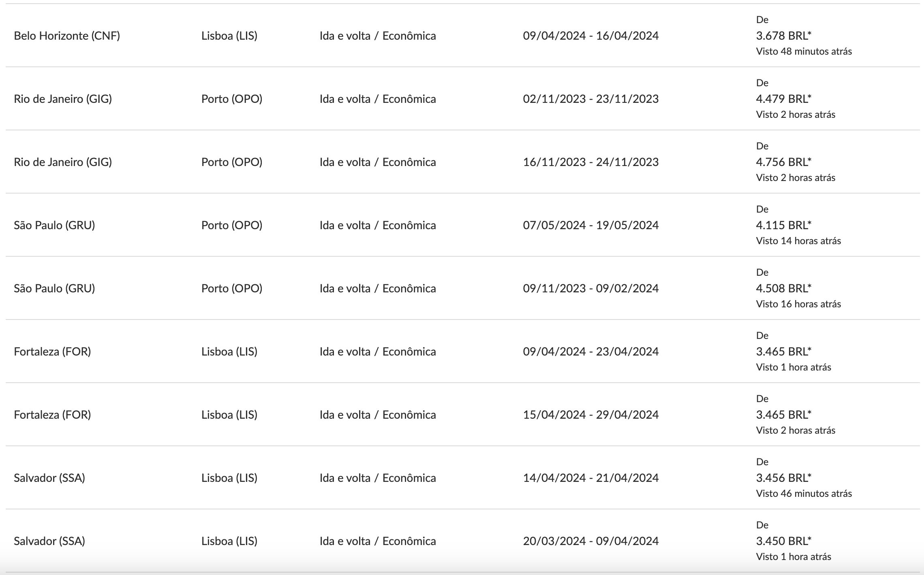Screen dimensions: 924x575
Task: Click Fortaleza (FOR) flight departing 09/04/2024
Action: (x=462, y=351)
